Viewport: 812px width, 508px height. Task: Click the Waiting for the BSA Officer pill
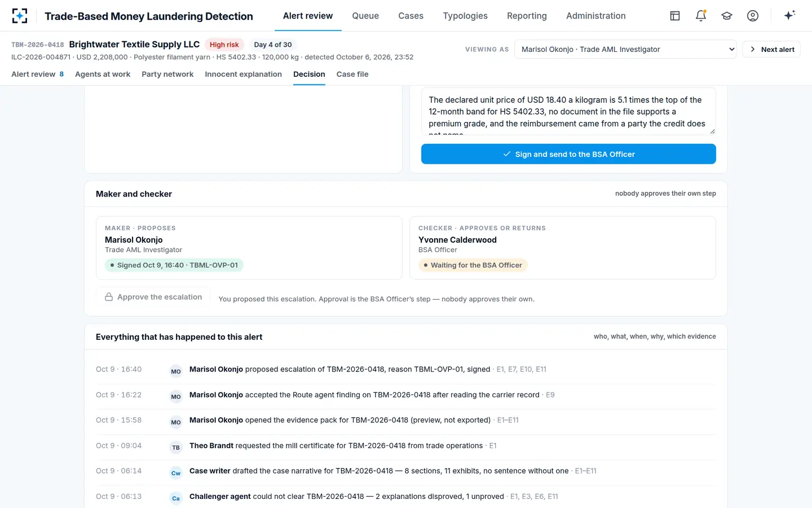[x=473, y=265]
